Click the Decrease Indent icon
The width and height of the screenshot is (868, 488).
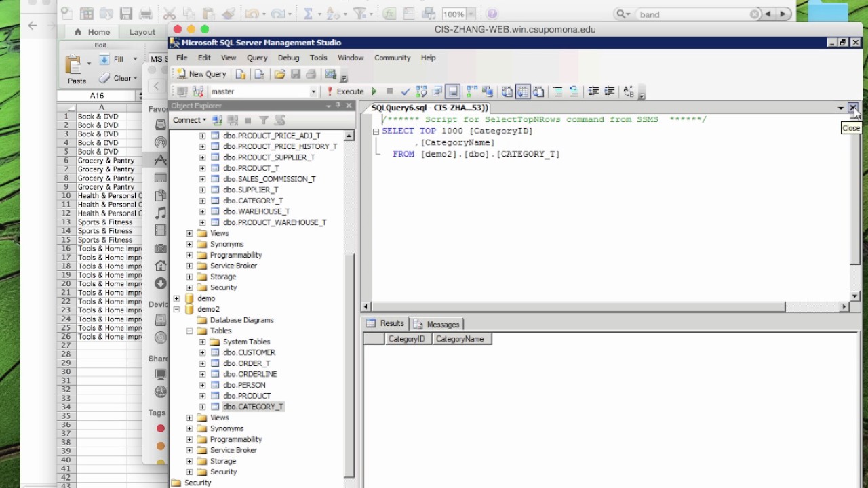593,91
